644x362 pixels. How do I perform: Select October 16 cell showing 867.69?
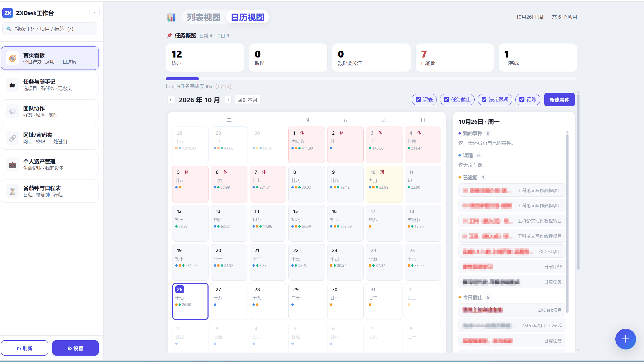coord(345,223)
